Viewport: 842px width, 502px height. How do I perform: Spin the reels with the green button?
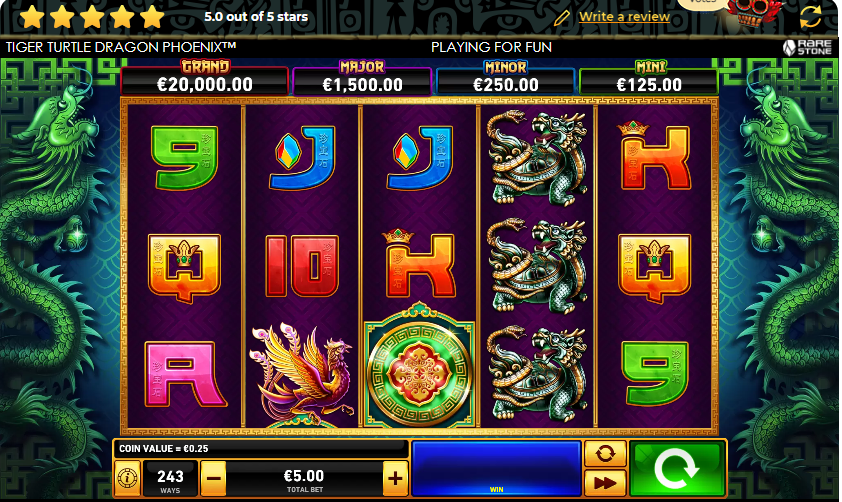click(677, 469)
